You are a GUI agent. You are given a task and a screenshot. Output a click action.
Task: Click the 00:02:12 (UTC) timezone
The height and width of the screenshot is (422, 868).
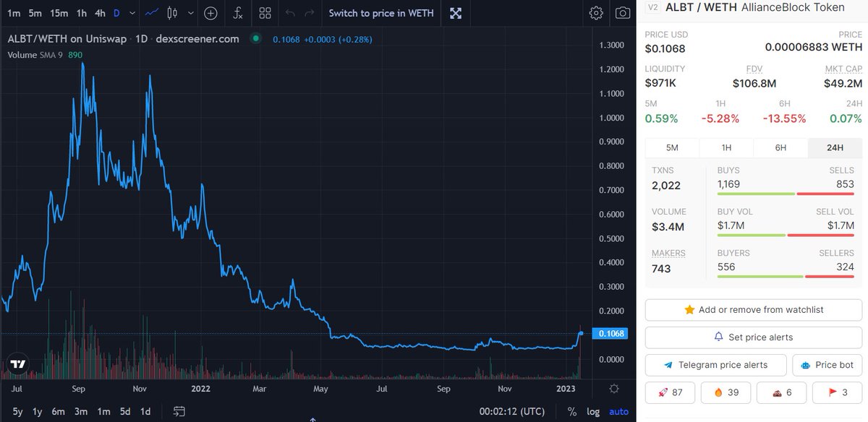(512, 411)
